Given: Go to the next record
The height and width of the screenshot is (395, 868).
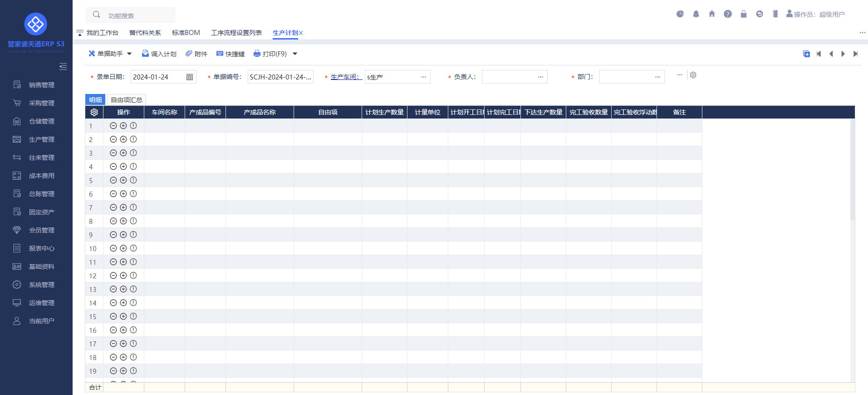Looking at the screenshot, I should tap(843, 54).
